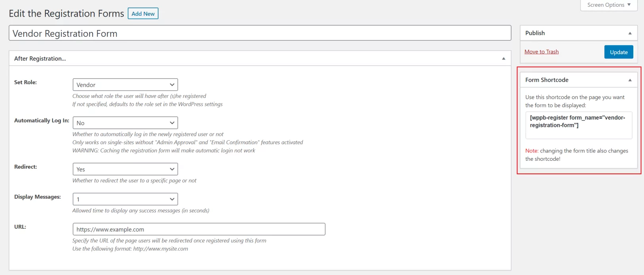Click the 'Choose what role the user' hint
Image resolution: width=644 pixels, height=275 pixels.
pyautogui.click(x=139, y=96)
